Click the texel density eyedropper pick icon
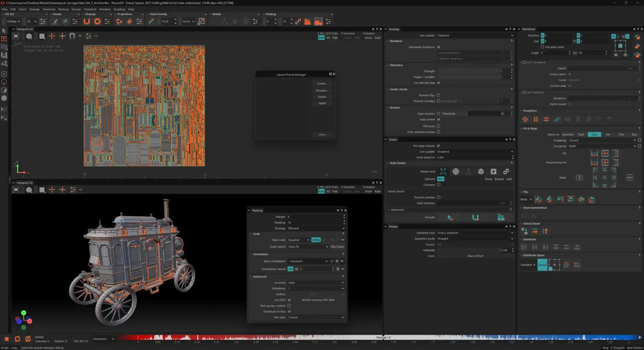The width and height of the screenshot is (644, 350). [151, 21]
